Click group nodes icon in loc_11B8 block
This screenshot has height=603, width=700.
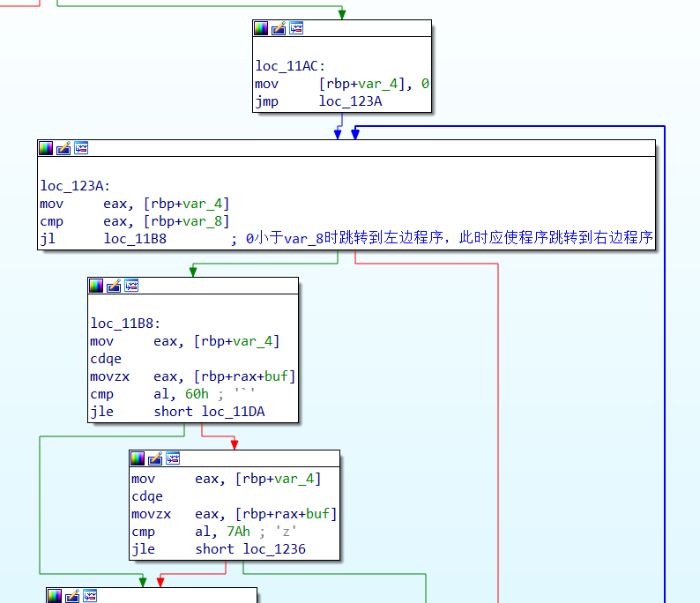point(131,286)
